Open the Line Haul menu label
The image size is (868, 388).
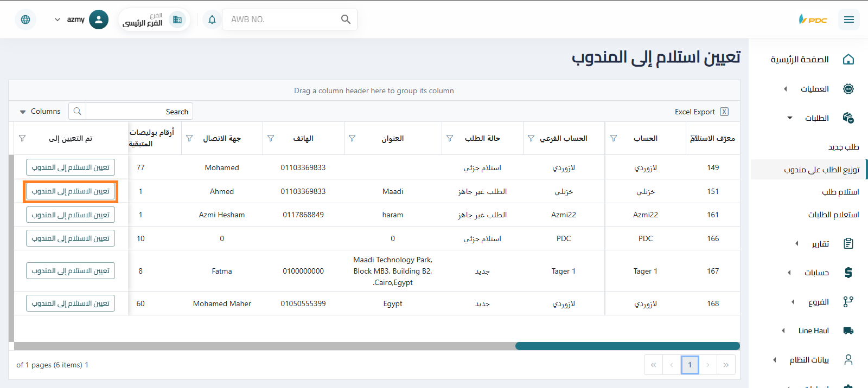813,331
